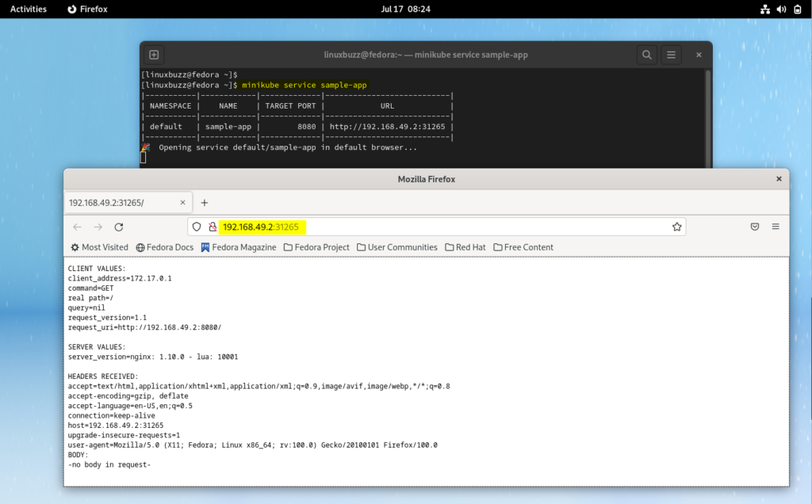Click the 'sample-app' cell in terminal table
Image resolution: width=812 pixels, height=504 pixels.
point(228,126)
